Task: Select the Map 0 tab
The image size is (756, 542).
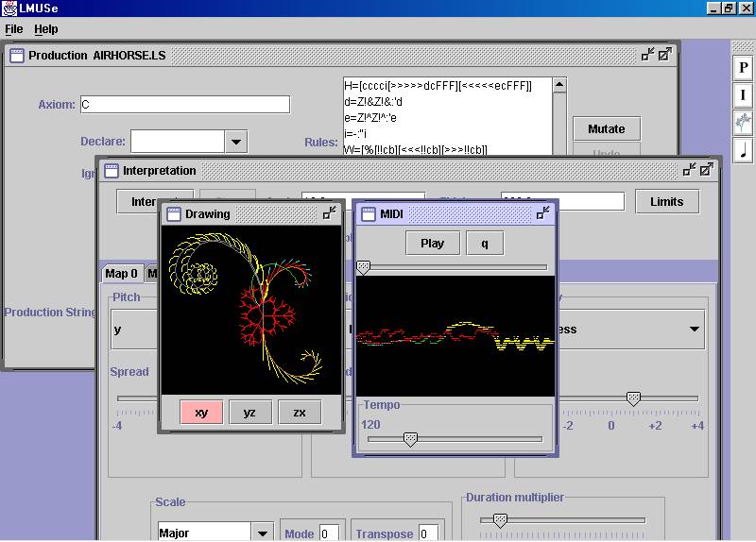Action: click(121, 274)
